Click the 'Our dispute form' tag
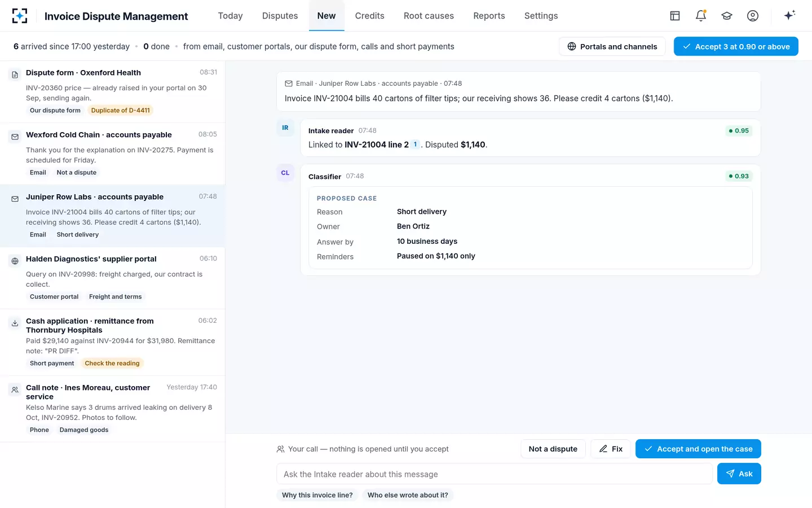 click(55, 111)
